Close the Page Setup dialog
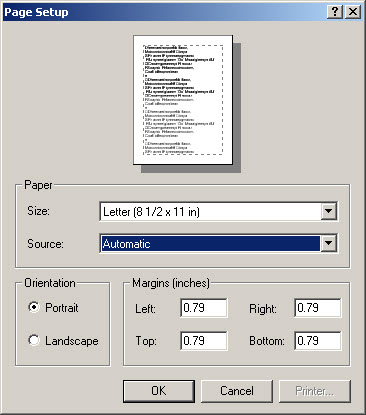Viewport: 366px width, 415px height. pyautogui.click(x=352, y=12)
